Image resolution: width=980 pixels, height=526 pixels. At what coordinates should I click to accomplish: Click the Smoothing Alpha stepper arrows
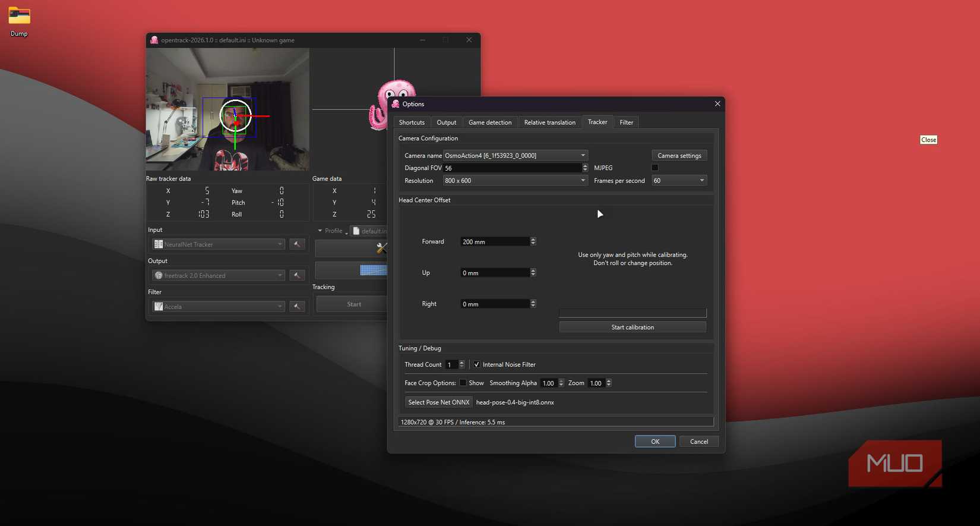tap(561, 383)
